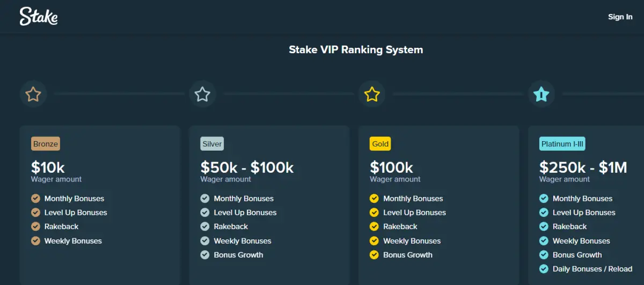The width and height of the screenshot is (644, 285).
Task: Click the $50k - $100k wager amount
Action: [247, 167]
